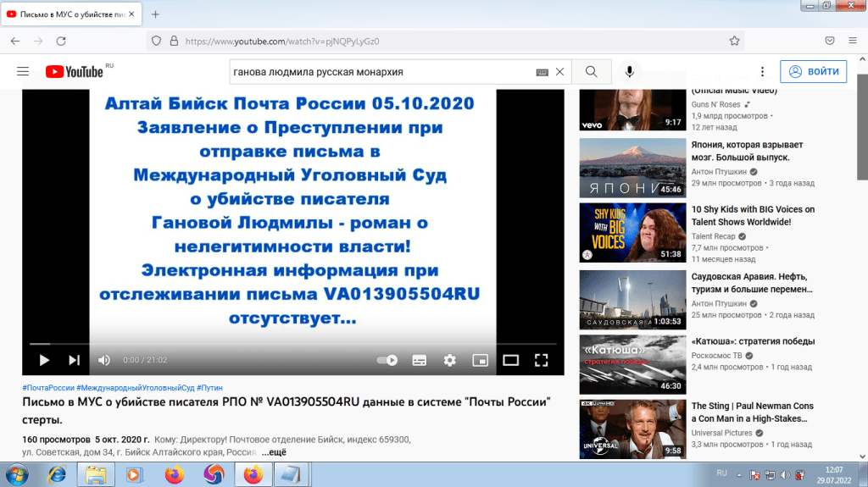Image resolution: width=868 pixels, height=487 pixels.
Task: Click the ВОЙТИ sign-in button
Action: [813, 72]
